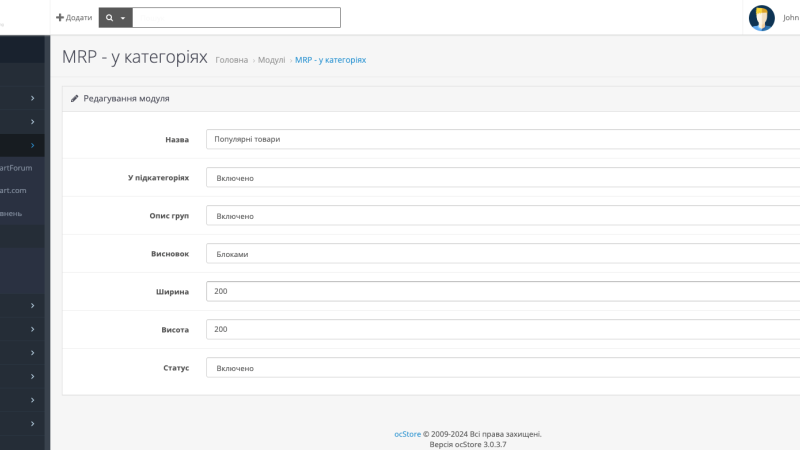Open the sidebar link ending in art.com
The height and width of the screenshot is (450, 800).
(13, 190)
